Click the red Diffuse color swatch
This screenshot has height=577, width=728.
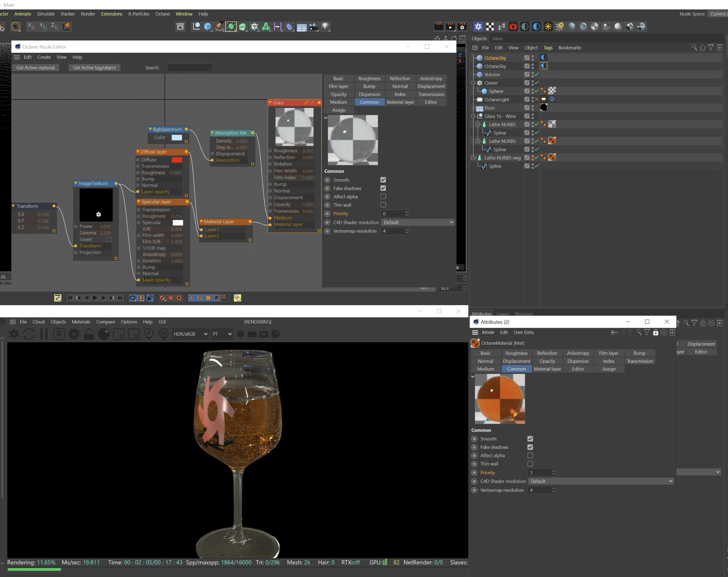tap(177, 160)
